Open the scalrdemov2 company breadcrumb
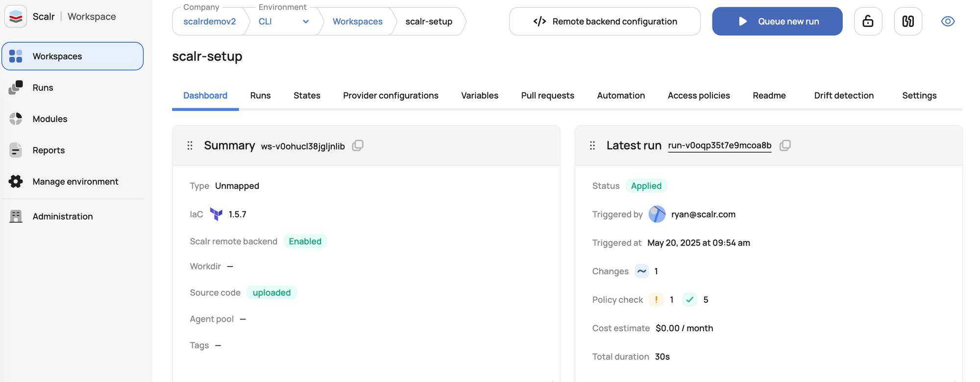The width and height of the screenshot is (980, 382). pos(210,22)
